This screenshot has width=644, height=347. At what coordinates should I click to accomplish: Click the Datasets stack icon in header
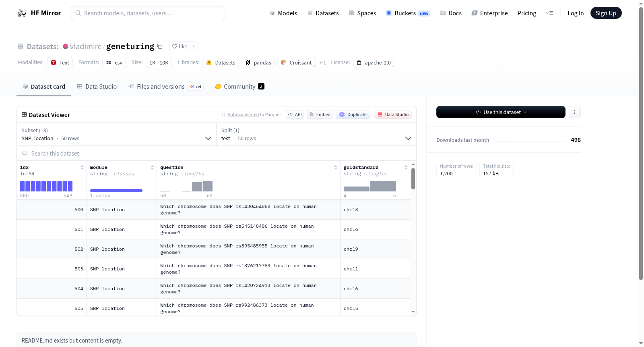point(21,47)
